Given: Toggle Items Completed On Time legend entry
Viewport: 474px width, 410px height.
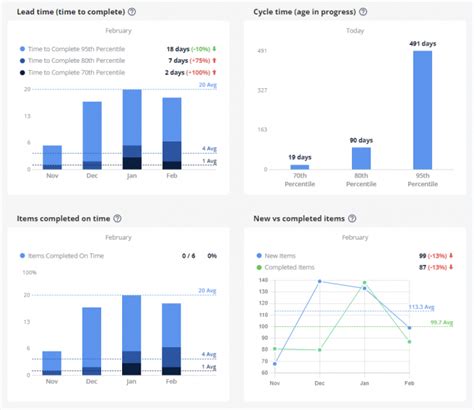Looking at the screenshot, I should pos(62,256).
